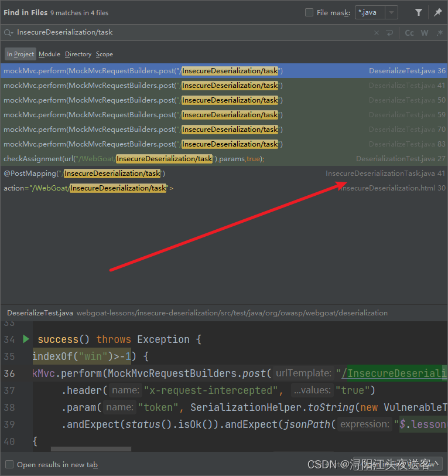Select @PostMapping result in InsecureDeserializationTask.java
The image size is (448, 476).
click(x=224, y=174)
